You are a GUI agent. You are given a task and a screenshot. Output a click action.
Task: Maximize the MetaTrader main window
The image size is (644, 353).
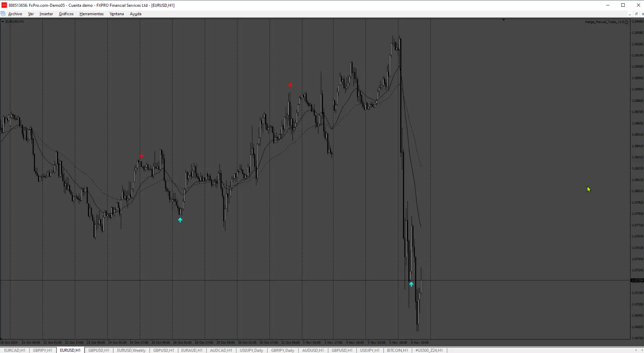coord(623,5)
